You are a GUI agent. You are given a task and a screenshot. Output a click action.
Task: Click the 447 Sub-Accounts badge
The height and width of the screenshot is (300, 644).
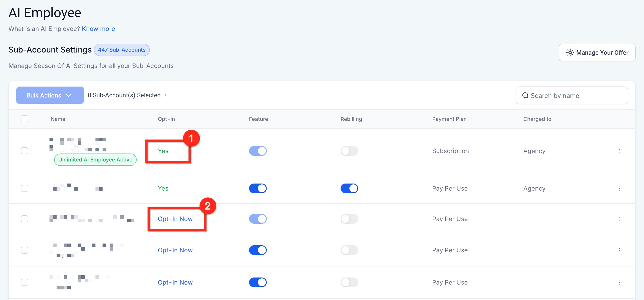[x=122, y=50]
